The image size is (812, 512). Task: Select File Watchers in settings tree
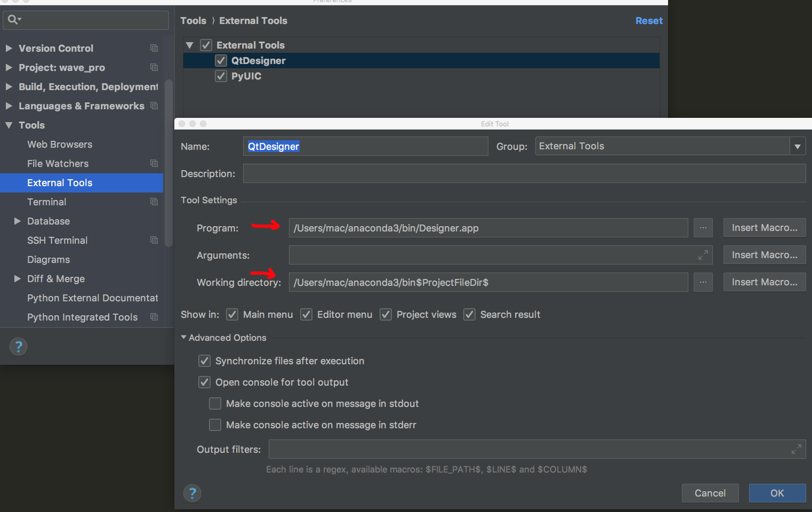point(58,164)
